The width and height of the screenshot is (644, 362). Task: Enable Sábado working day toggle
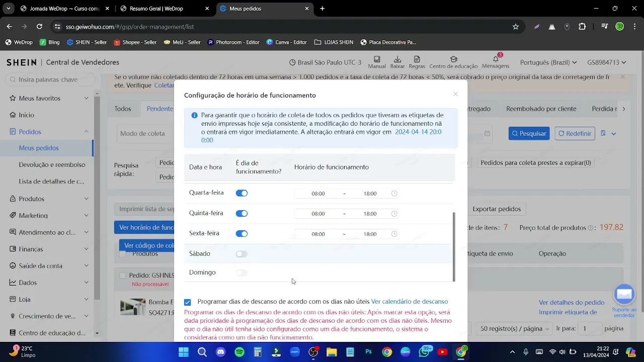[x=242, y=254]
